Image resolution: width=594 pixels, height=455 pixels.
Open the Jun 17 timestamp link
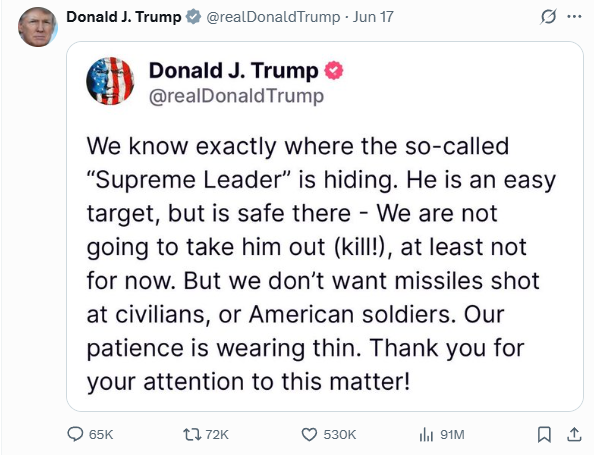(x=373, y=17)
